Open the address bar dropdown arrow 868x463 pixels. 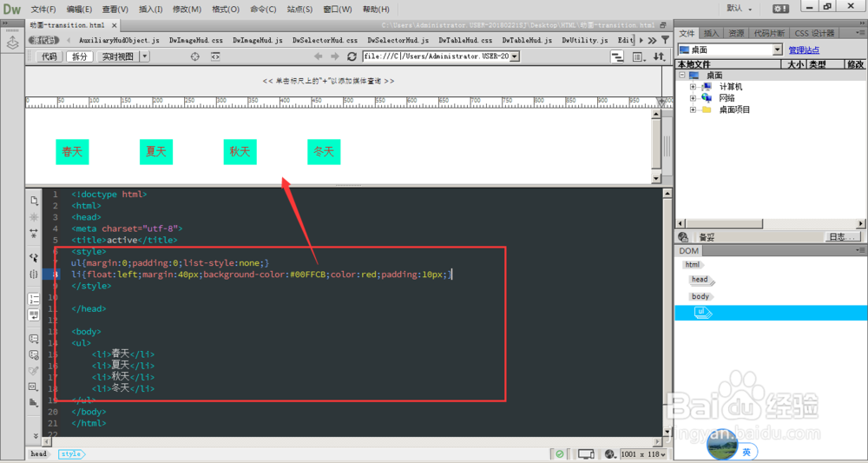[514, 56]
